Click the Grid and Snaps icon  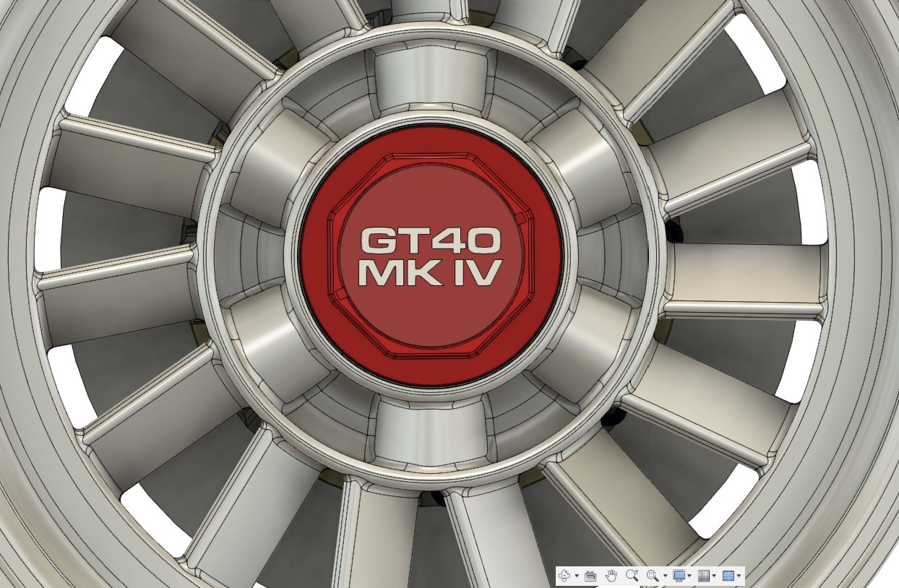(703, 576)
